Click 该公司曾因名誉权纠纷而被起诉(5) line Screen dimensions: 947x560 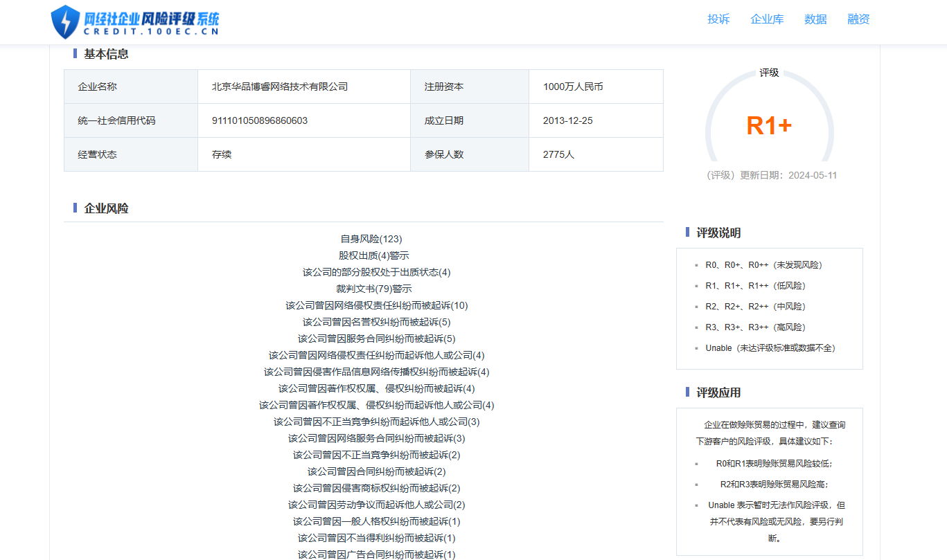click(x=377, y=322)
